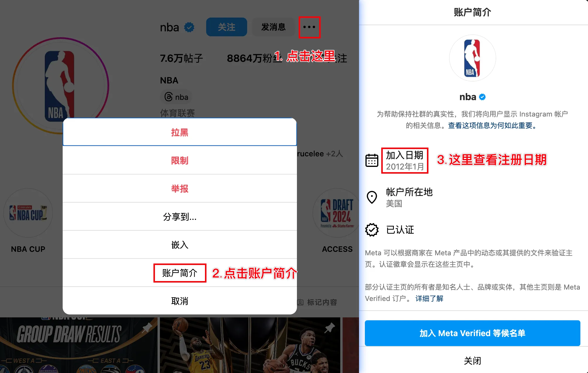Click the Threads nba badge
588x373 pixels.
176,97
